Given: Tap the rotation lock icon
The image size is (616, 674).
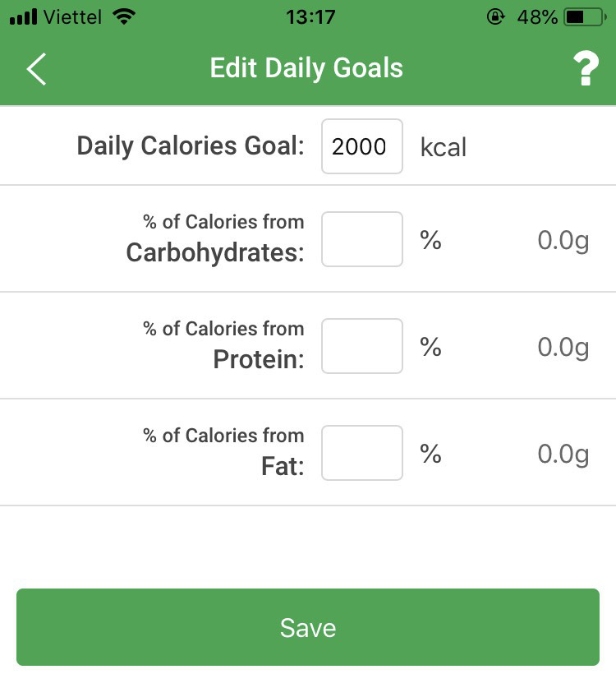Looking at the screenshot, I should point(495,17).
